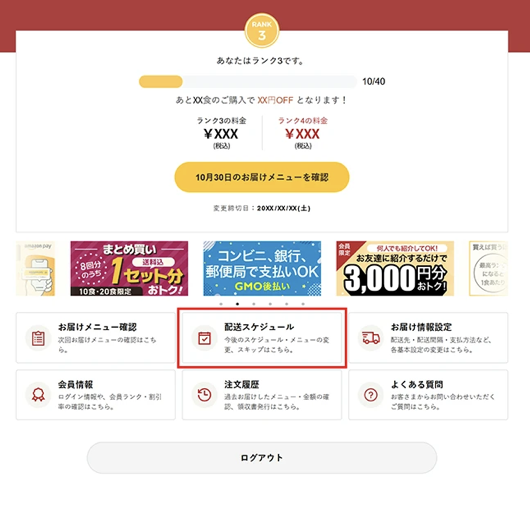Open the 3,000円分 friend referral banner
The image size is (530, 512).
tap(395, 268)
